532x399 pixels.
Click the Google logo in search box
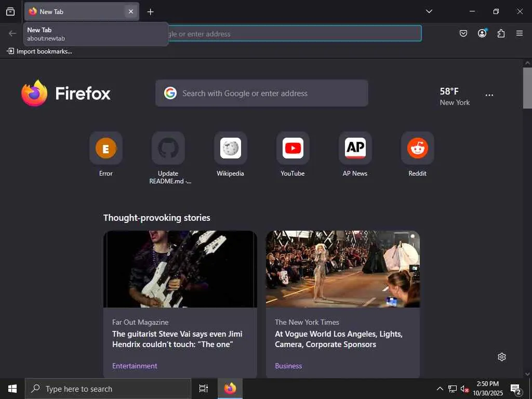point(170,93)
